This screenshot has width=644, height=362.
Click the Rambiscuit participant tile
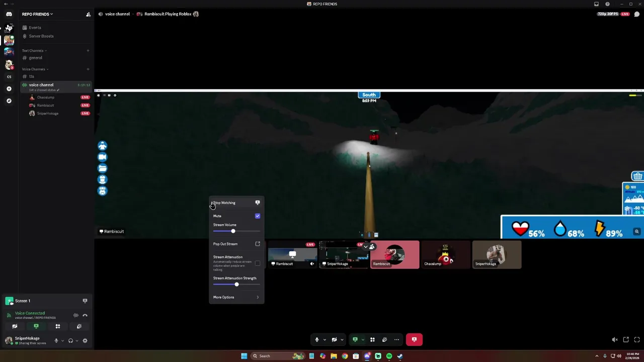tap(395, 254)
